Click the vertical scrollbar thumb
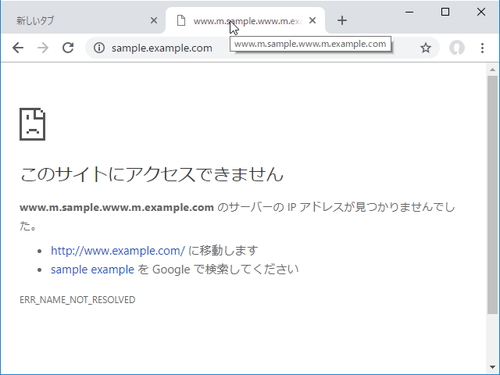Screen dimensions: 500x375 pos(493,194)
